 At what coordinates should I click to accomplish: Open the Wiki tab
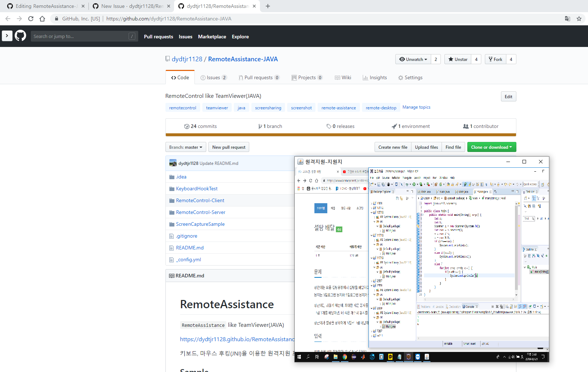[343, 77]
